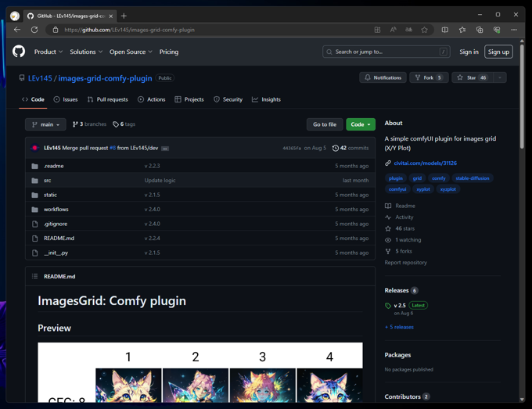
Task: View the 3 branches link
Action: (89, 124)
